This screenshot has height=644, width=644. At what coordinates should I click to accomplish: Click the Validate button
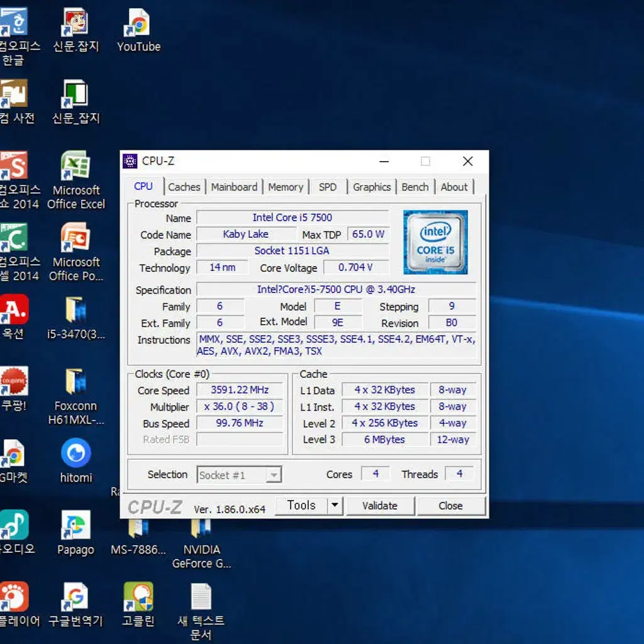(x=380, y=506)
